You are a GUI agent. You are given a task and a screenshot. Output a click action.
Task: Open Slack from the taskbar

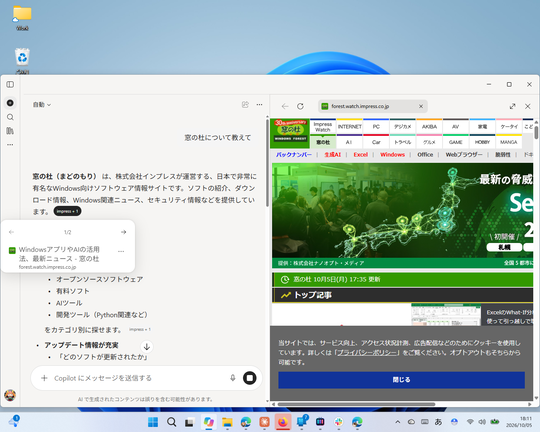(x=339, y=422)
